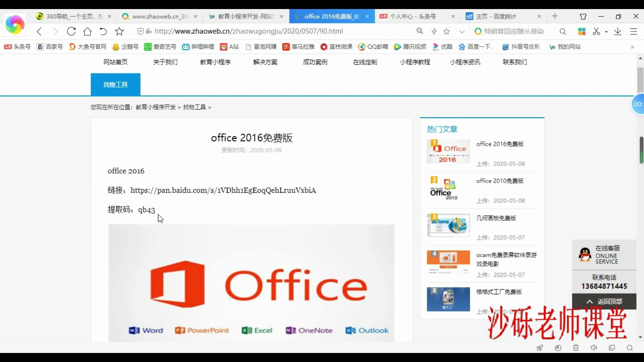Click the extraction code qb43 text
Screen dimensions: 644x362
tap(147, 210)
